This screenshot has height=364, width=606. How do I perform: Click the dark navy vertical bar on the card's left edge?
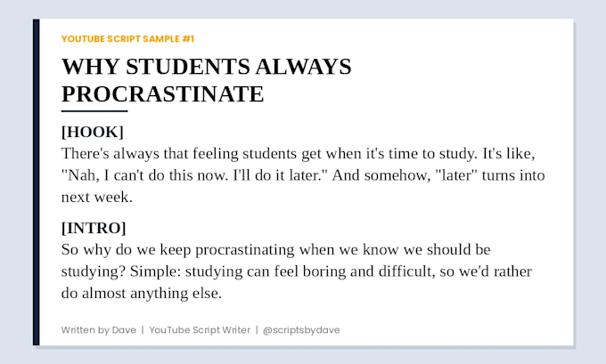36,182
